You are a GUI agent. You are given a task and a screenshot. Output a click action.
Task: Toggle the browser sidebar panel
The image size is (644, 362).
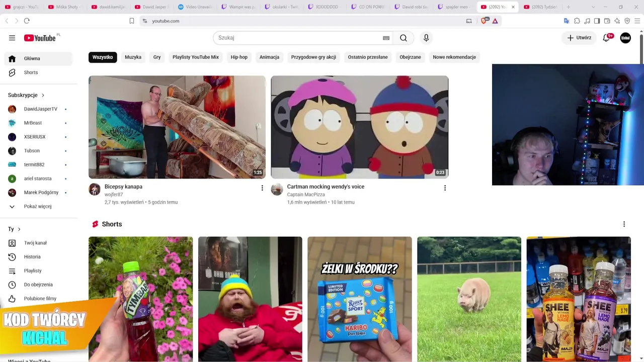coord(597,21)
